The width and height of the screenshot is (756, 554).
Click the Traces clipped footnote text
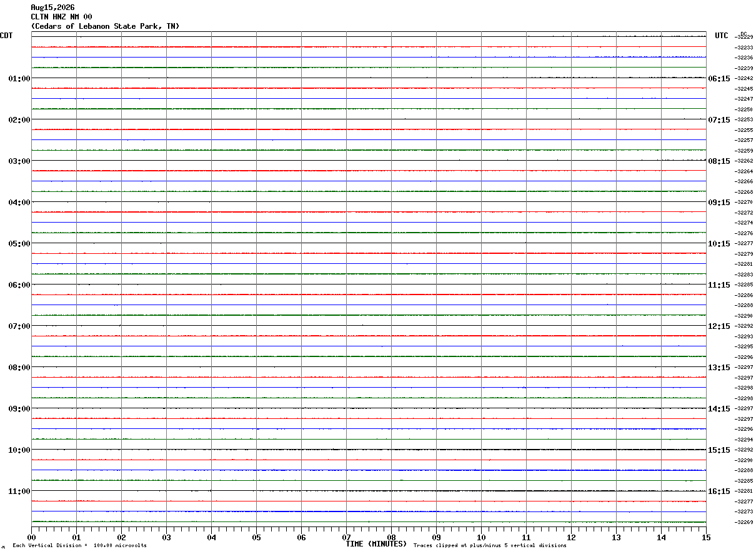pyautogui.click(x=490, y=545)
